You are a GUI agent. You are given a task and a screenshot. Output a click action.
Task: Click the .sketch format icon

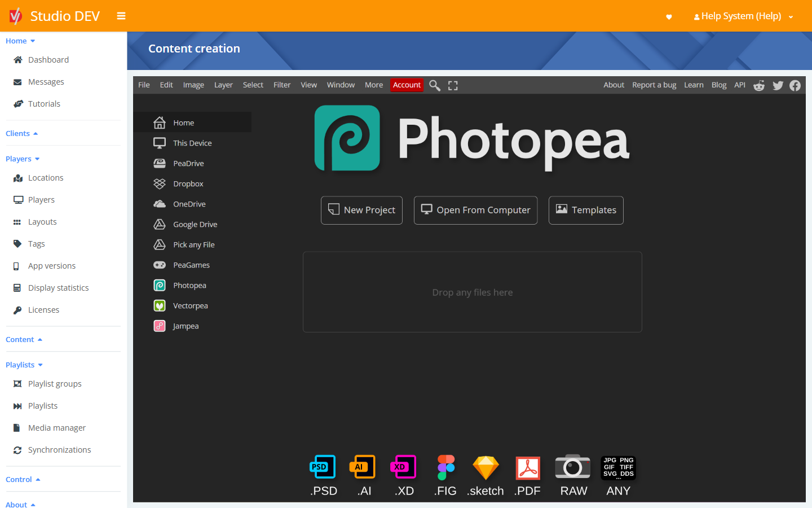tap(486, 467)
